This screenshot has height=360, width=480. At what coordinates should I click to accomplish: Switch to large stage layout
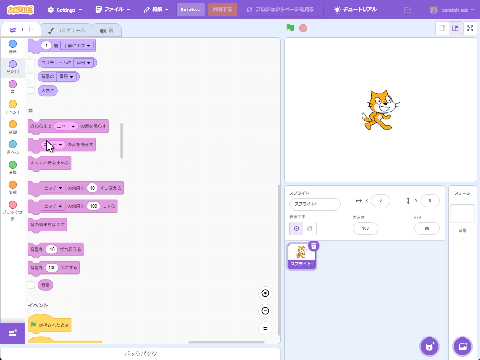pyautogui.click(x=455, y=28)
